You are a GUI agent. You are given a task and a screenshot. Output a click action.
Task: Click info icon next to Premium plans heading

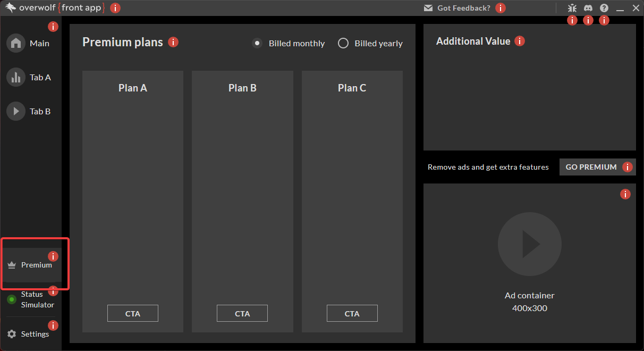point(173,42)
